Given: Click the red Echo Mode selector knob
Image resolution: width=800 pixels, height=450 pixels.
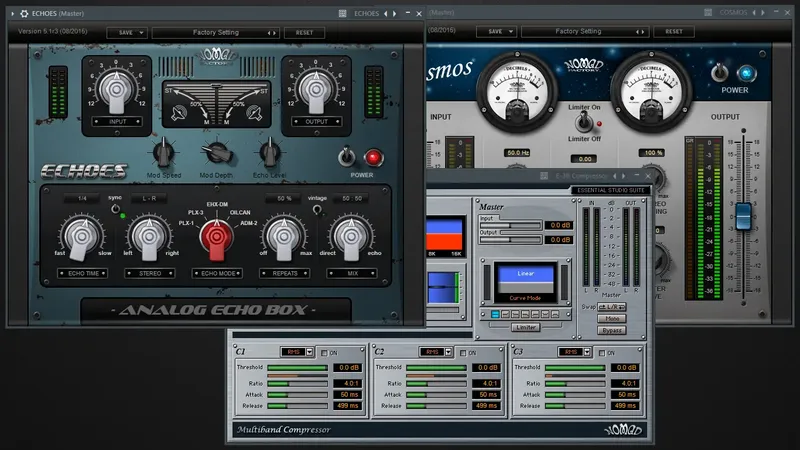Looking at the screenshot, I should tap(215, 237).
